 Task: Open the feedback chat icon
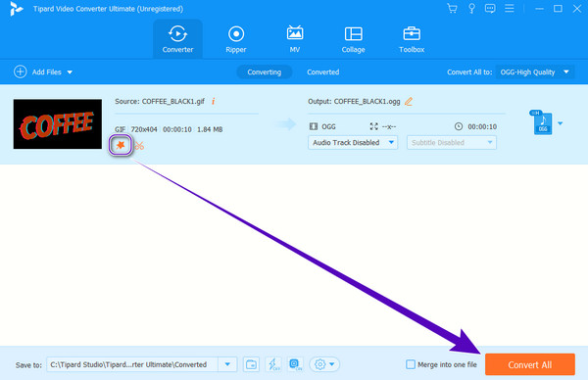[x=490, y=8]
